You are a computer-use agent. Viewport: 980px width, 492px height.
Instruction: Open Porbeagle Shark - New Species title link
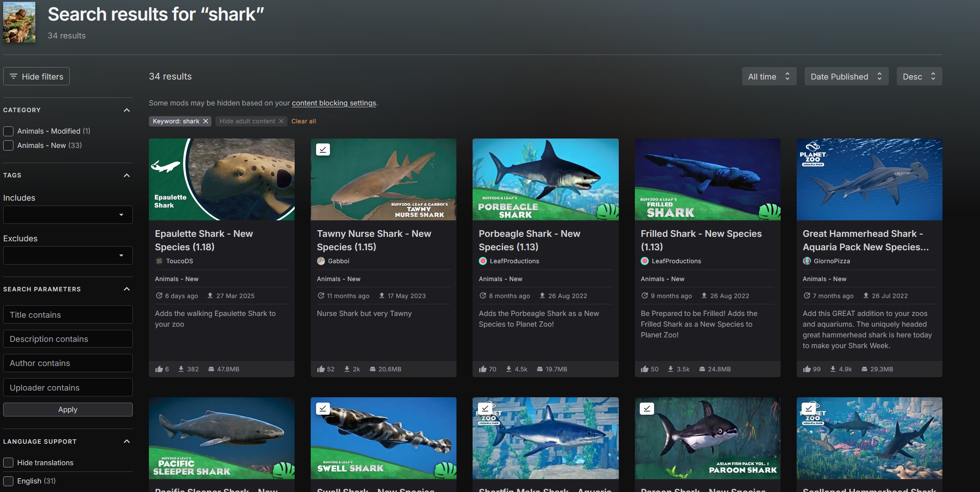[529, 240]
